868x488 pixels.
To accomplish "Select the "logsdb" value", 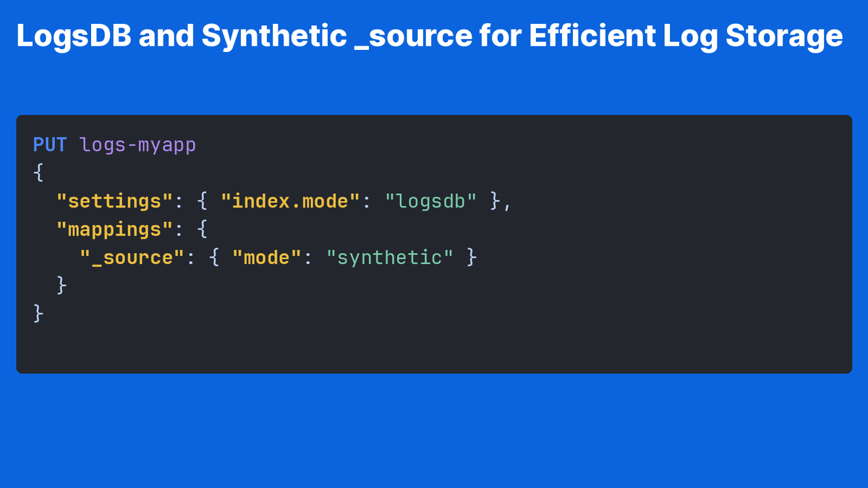I will [431, 202].
